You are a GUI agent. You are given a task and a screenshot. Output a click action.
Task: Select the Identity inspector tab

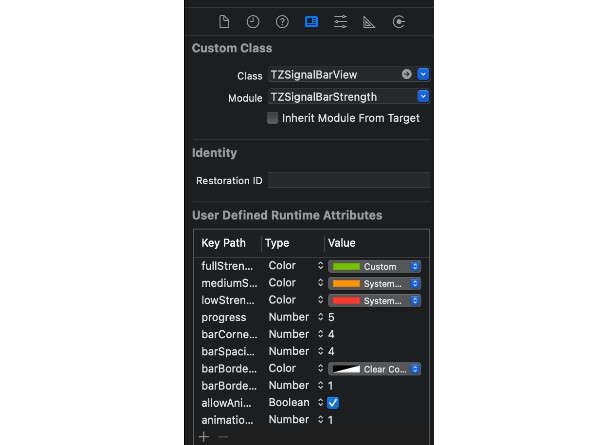coord(311,22)
